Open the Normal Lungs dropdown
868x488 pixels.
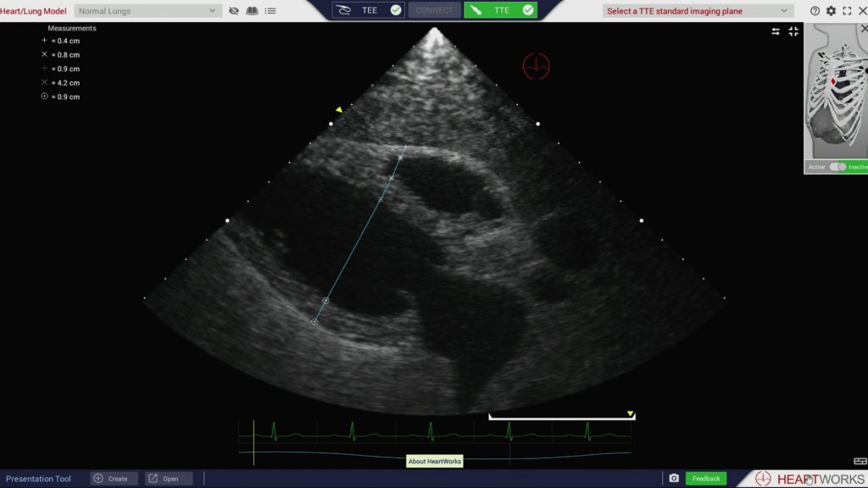pos(147,11)
